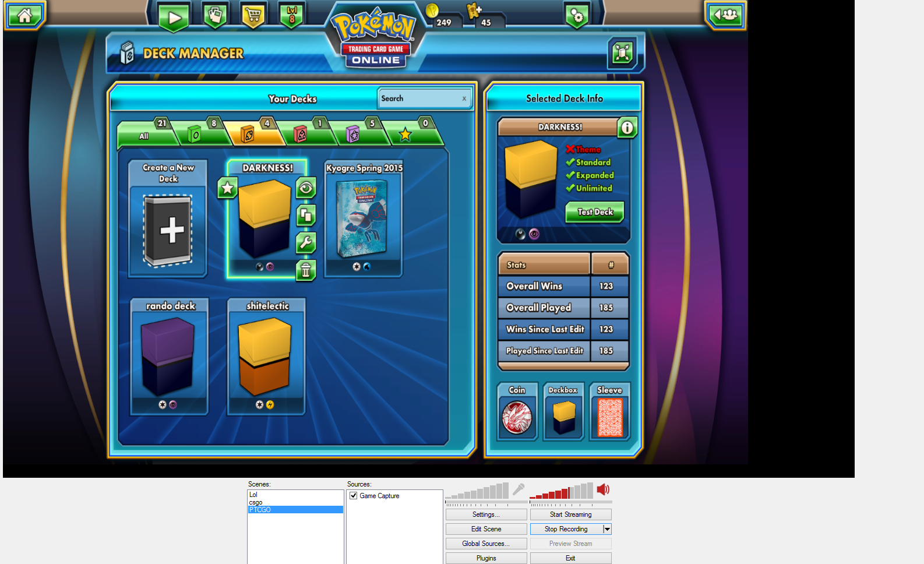Select the Kyogre Spring 2015 deck
924x564 pixels.
364,218
